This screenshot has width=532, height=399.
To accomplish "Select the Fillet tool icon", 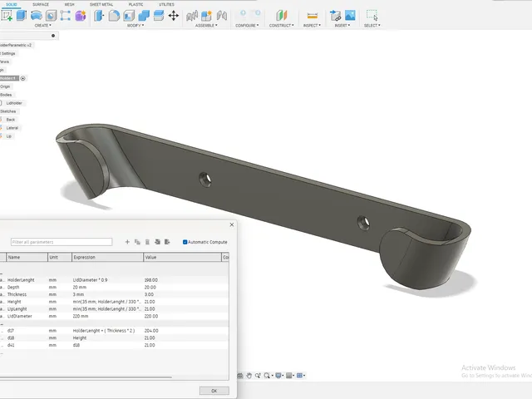I will 114,16.
